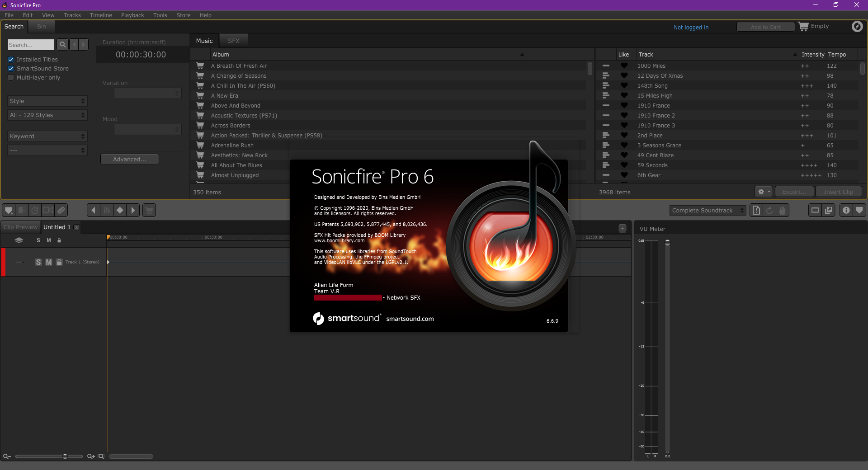Open the All - 129 Styles dropdown

[47, 115]
